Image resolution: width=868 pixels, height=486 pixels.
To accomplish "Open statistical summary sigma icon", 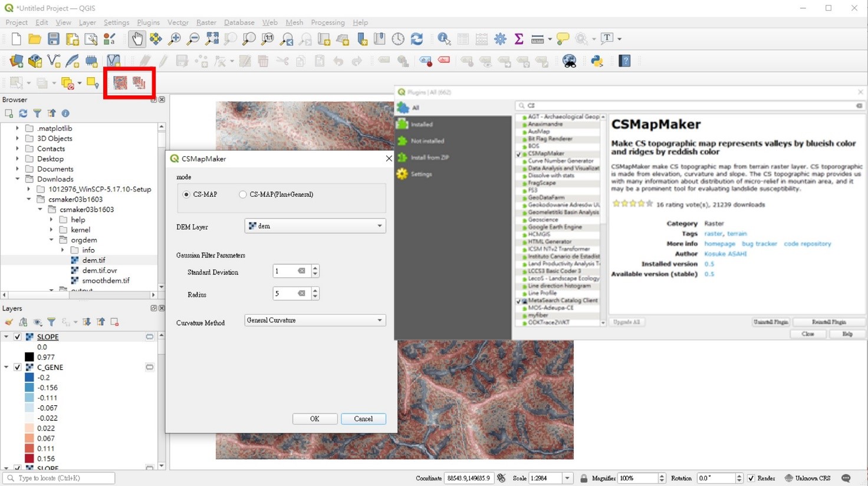I will 519,39.
